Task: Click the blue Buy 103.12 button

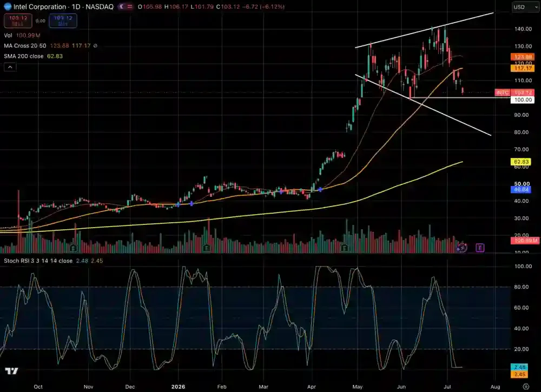Action: coord(63,21)
